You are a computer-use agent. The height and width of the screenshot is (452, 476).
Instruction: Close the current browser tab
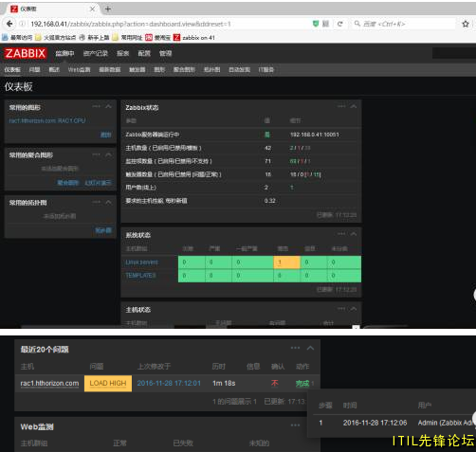pos(92,9)
